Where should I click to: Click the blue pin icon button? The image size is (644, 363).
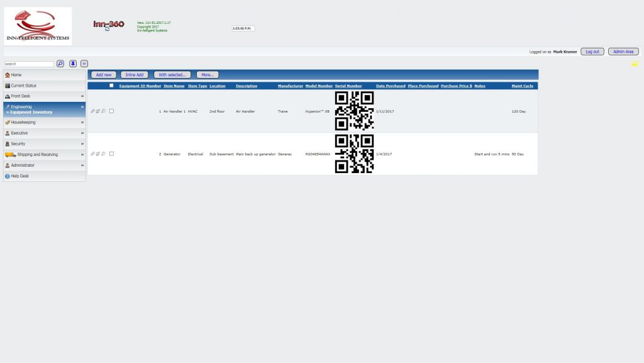pyautogui.click(x=73, y=64)
